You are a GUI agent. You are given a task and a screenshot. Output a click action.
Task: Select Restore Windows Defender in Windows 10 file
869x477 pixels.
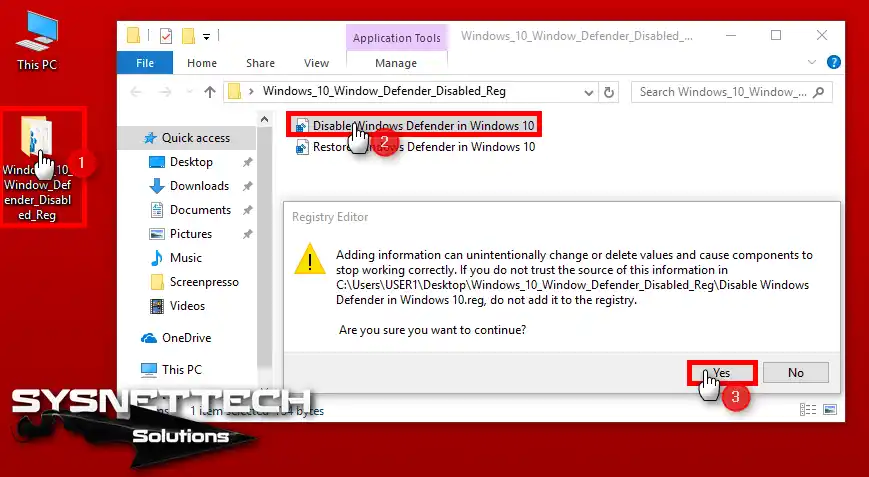pos(415,147)
